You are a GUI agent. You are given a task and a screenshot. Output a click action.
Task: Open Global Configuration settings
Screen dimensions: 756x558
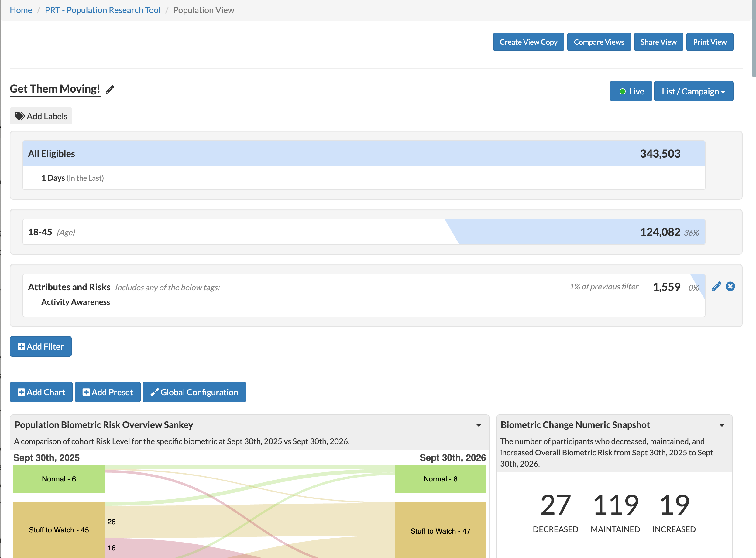pos(194,392)
